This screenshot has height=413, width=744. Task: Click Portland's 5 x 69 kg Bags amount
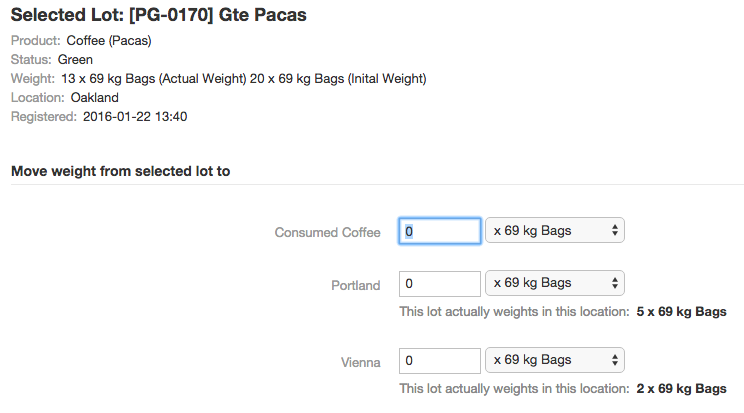click(x=681, y=312)
